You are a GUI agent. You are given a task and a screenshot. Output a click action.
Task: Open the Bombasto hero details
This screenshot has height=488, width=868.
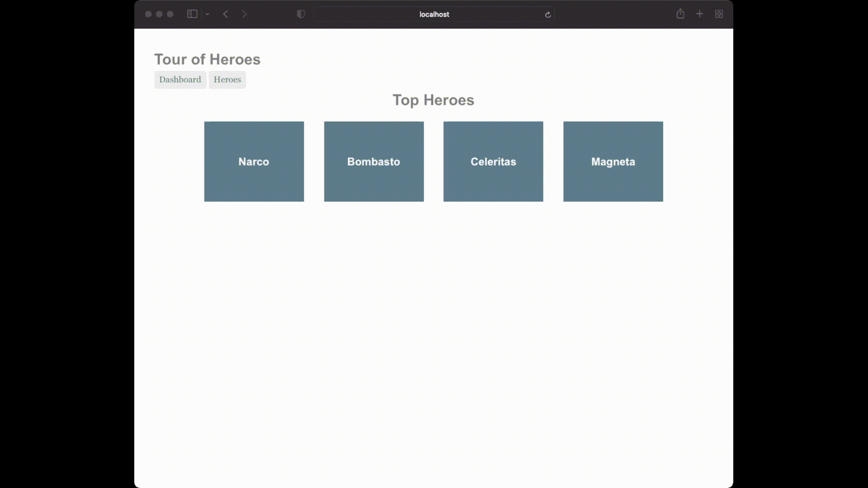(374, 161)
